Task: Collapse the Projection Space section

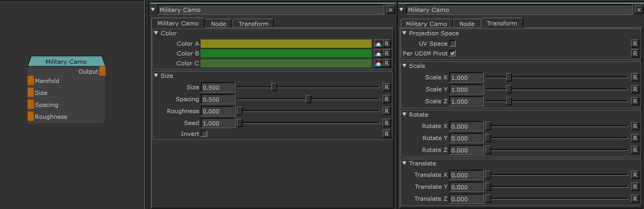Action: tap(404, 33)
